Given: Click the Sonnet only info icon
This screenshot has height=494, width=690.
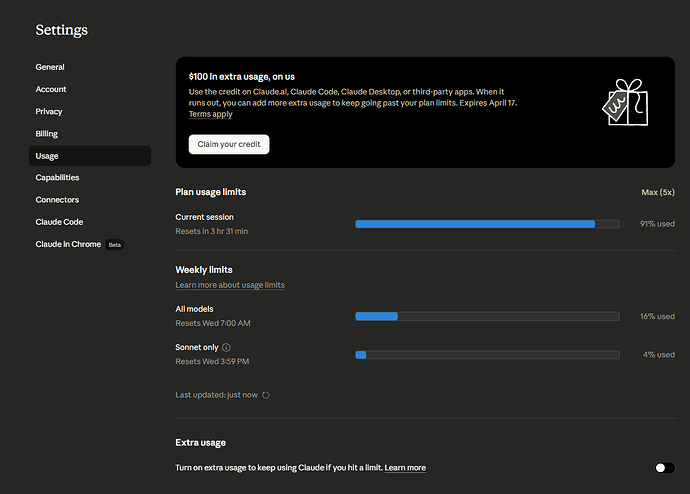Looking at the screenshot, I should [x=226, y=348].
